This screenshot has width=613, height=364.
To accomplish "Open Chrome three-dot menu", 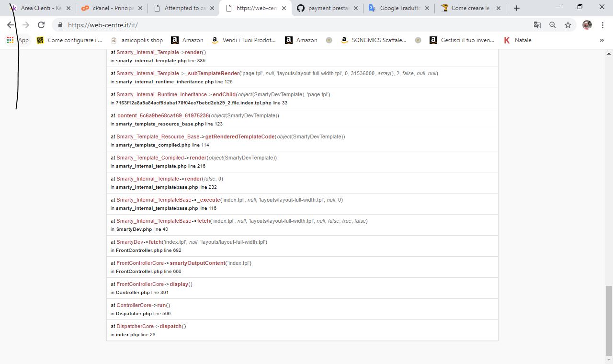I will [x=602, y=25].
